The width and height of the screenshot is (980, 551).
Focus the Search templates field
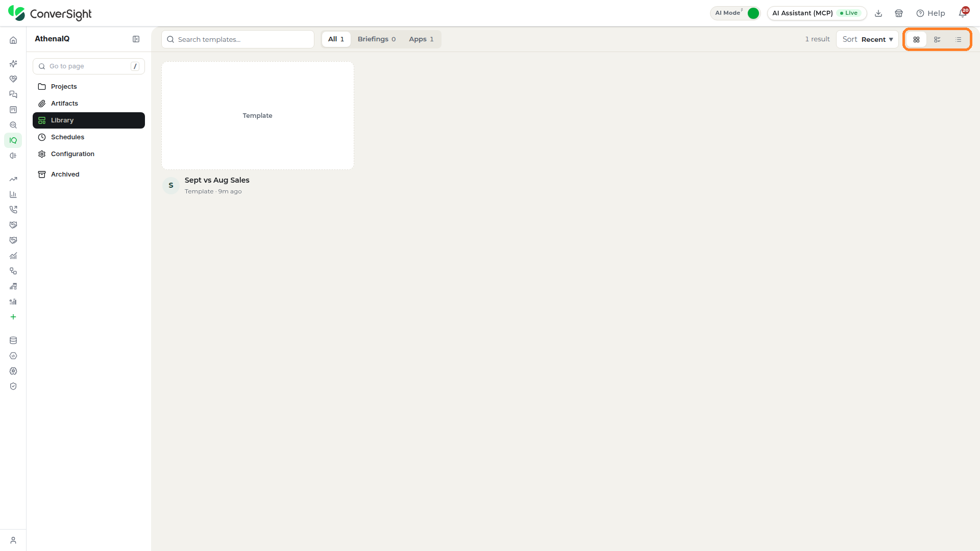[238, 39]
